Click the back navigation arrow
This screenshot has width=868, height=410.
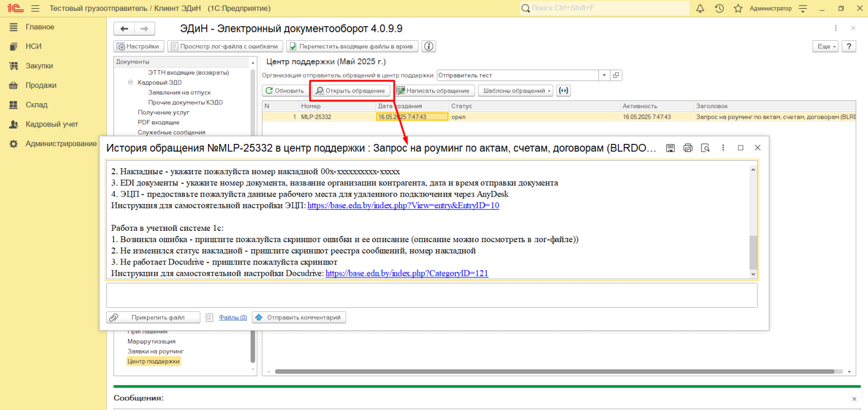coord(124,29)
